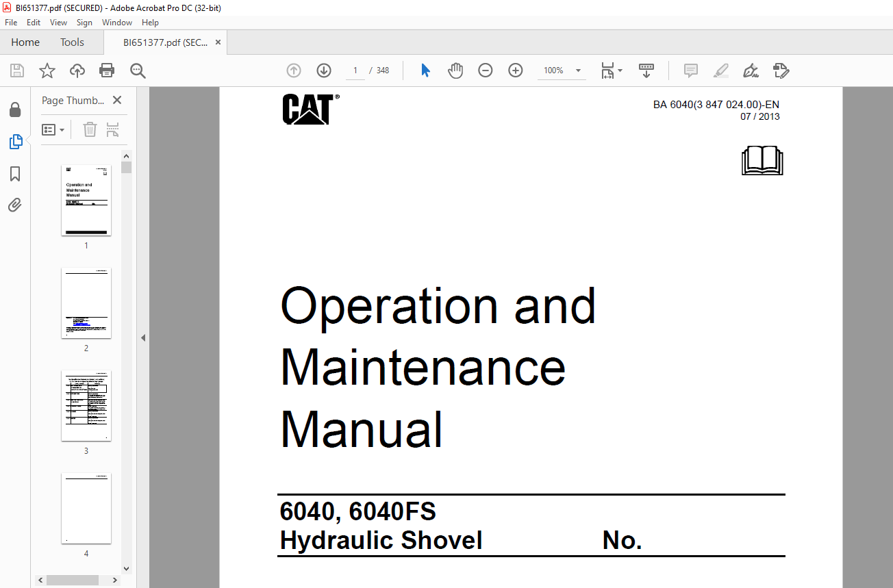
Task: Open the Help menu
Action: [151, 23]
